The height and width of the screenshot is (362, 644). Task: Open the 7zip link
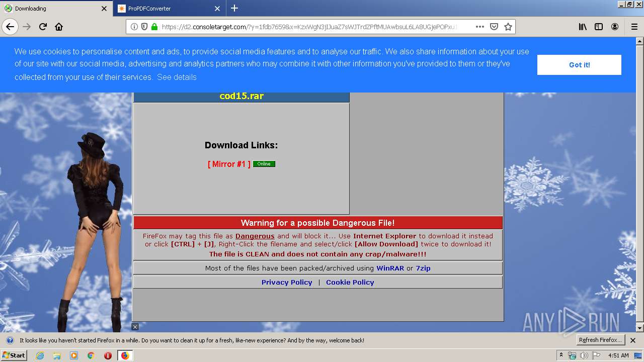tap(423, 268)
